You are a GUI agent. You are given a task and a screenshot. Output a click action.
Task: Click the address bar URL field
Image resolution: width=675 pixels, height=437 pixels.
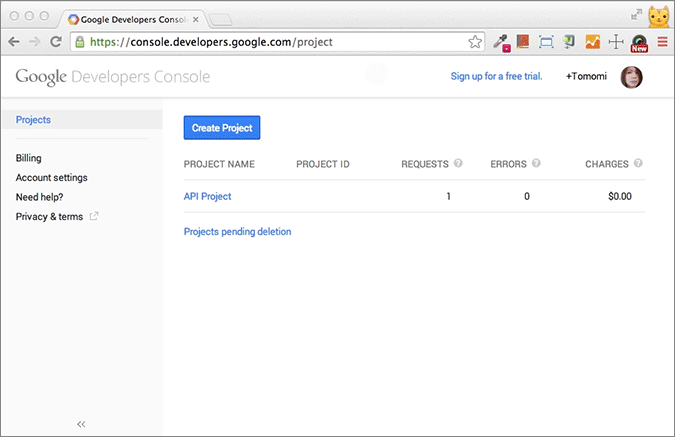click(270, 42)
